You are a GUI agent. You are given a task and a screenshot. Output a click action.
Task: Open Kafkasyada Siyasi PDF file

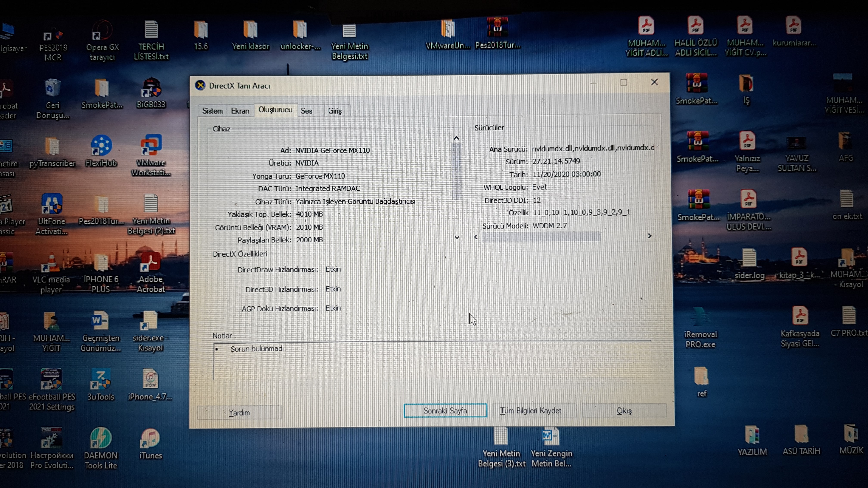tap(800, 327)
